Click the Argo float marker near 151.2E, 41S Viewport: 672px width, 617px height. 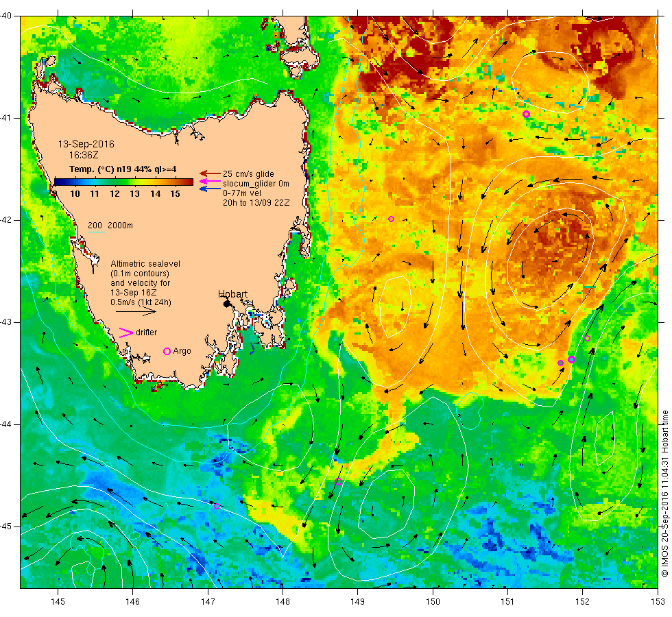pyautogui.click(x=527, y=114)
